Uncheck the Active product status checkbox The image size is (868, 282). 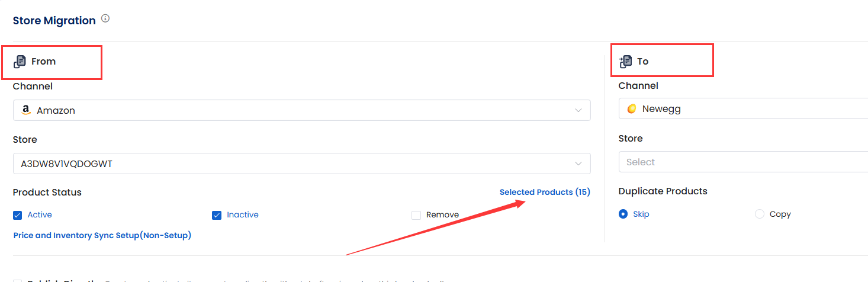[x=18, y=215]
